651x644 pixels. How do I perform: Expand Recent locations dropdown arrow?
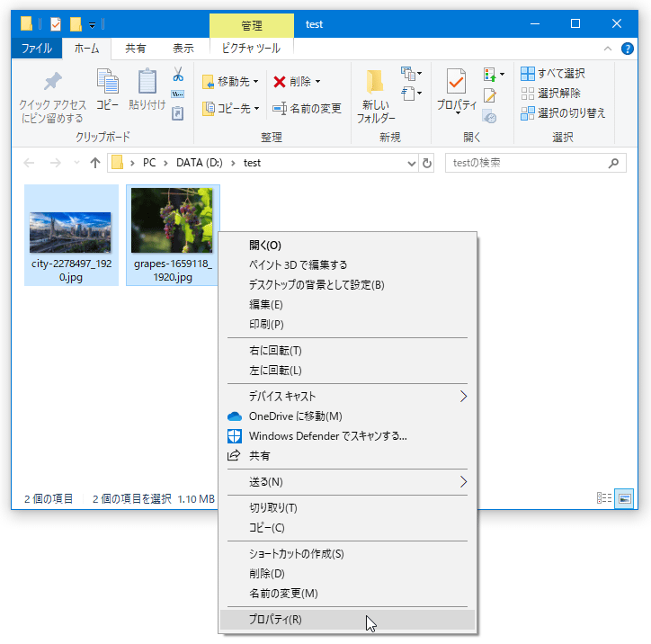click(76, 163)
